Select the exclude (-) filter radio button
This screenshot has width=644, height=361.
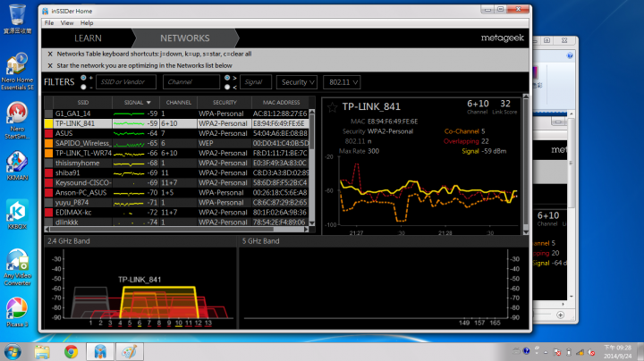coord(83,87)
